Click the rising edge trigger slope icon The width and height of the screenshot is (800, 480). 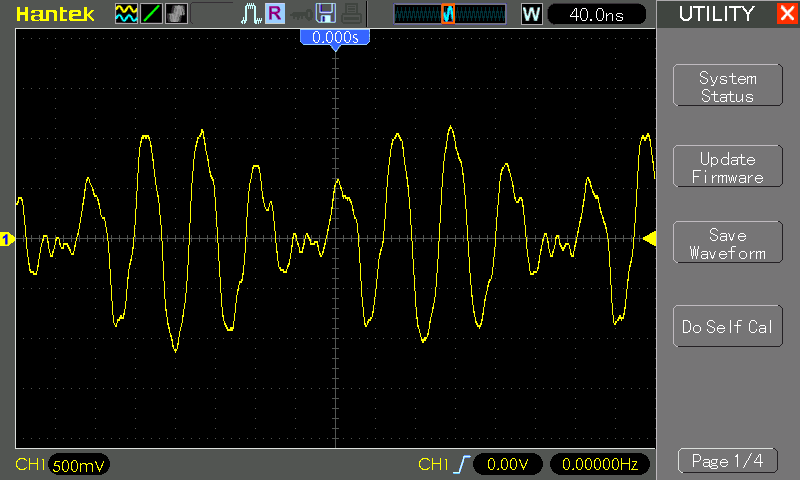(462, 464)
